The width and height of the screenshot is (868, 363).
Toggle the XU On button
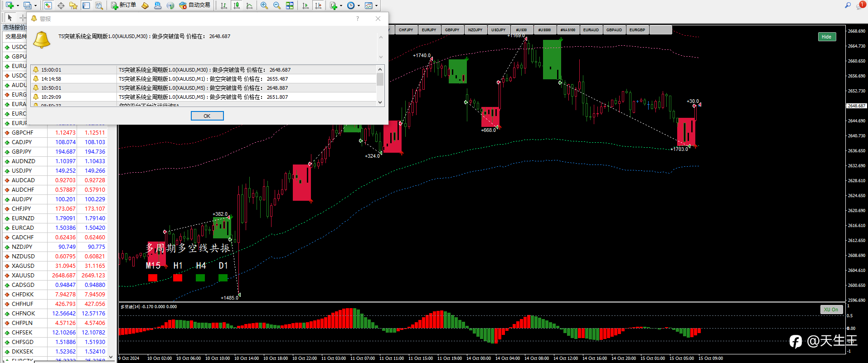click(x=831, y=310)
